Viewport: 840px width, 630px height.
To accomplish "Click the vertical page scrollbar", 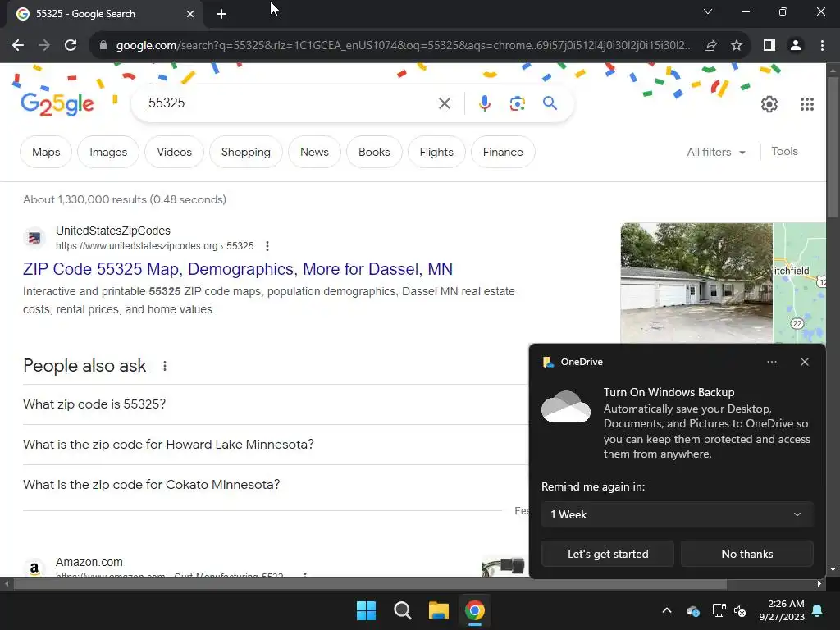I will [x=833, y=148].
